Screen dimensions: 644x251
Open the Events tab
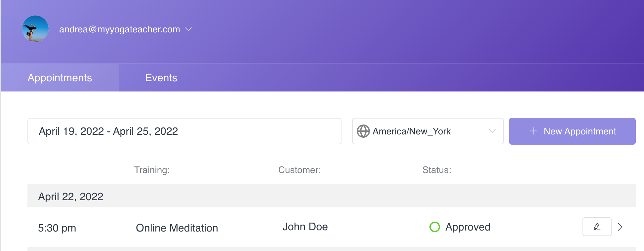coord(161,78)
